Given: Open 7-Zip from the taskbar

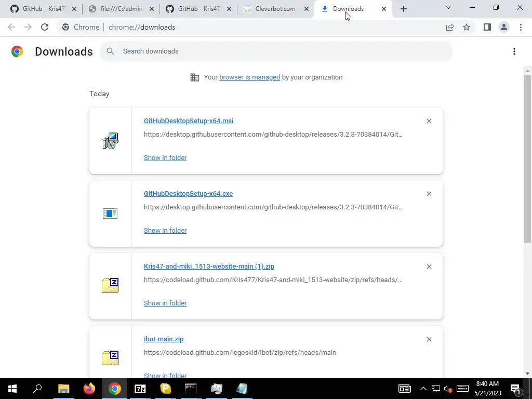Looking at the screenshot, I should click(x=140, y=389).
